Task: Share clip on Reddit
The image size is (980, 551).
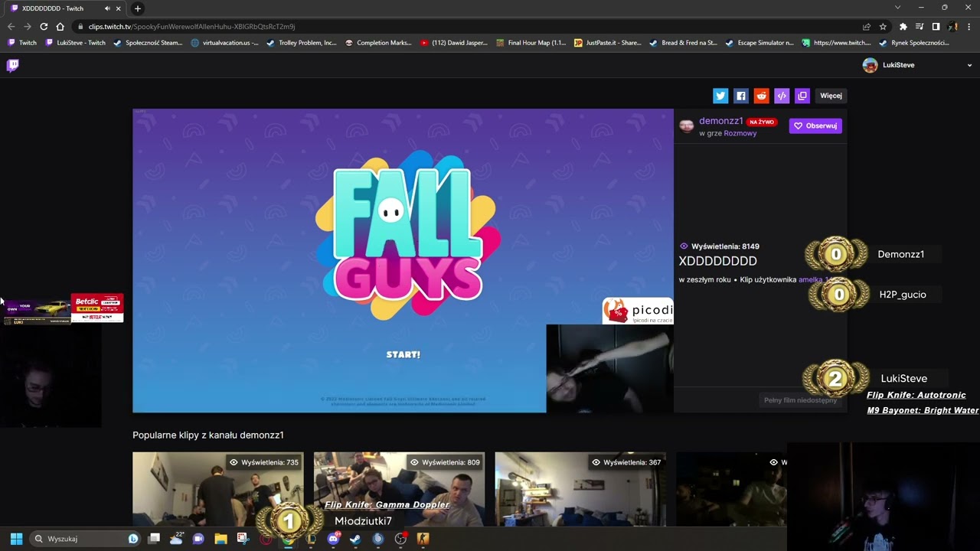Action: (761, 96)
